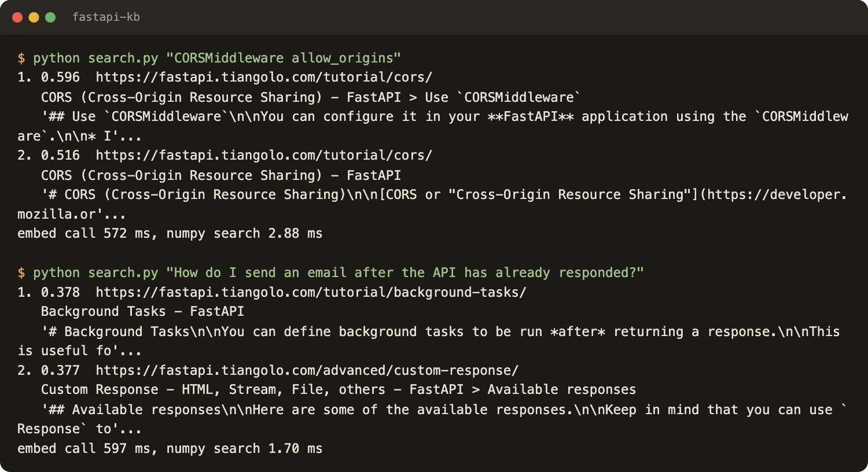
Task: Open the advanced custom-response URL
Action: [307, 370]
